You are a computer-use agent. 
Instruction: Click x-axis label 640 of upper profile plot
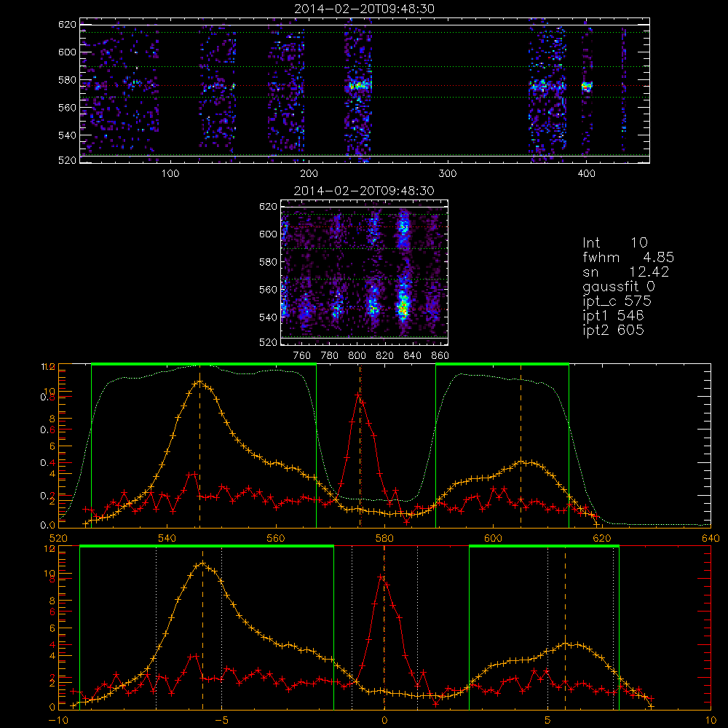(x=711, y=538)
